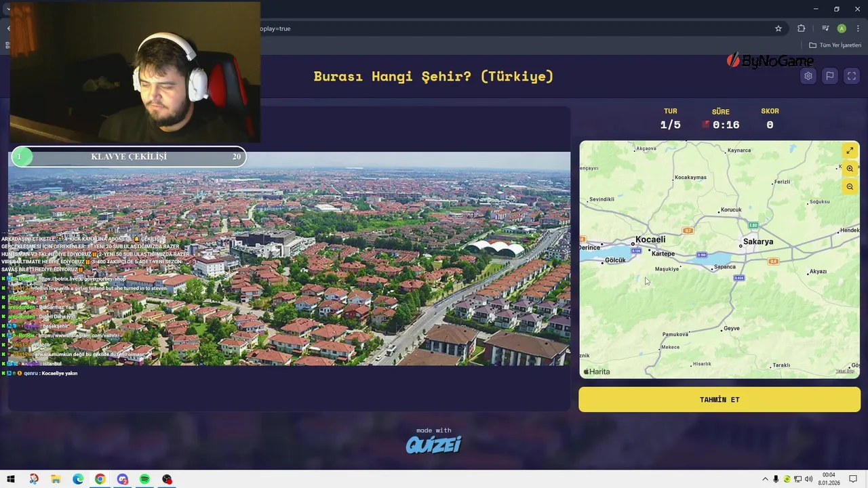
Task: Click the microphone tray icon
Action: click(x=776, y=479)
